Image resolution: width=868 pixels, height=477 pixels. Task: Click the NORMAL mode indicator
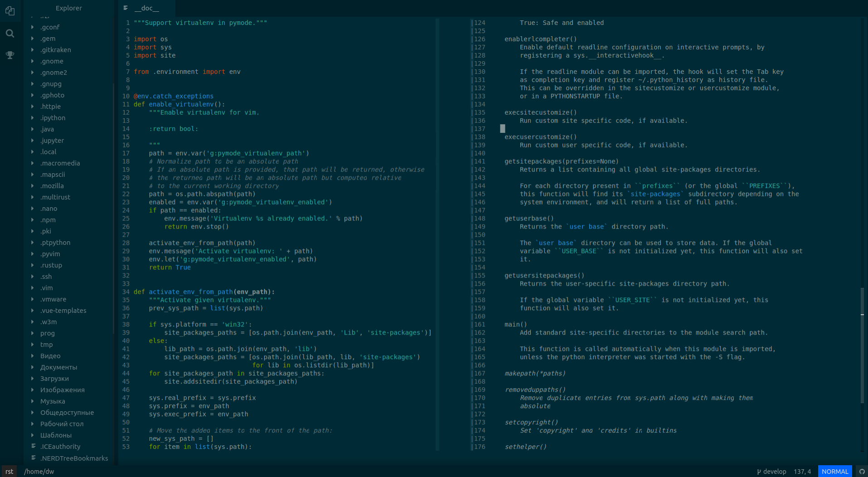pyautogui.click(x=835, y=472)
